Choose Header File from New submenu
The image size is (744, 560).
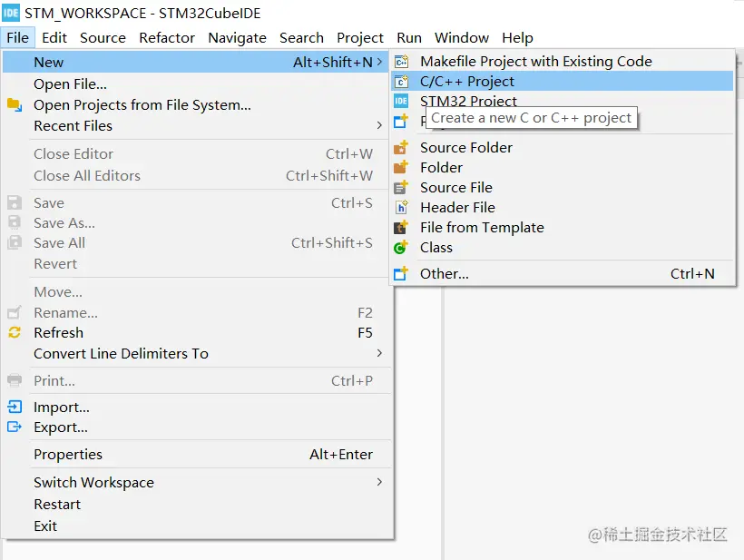pyautogui.click(x=563, y=207)
